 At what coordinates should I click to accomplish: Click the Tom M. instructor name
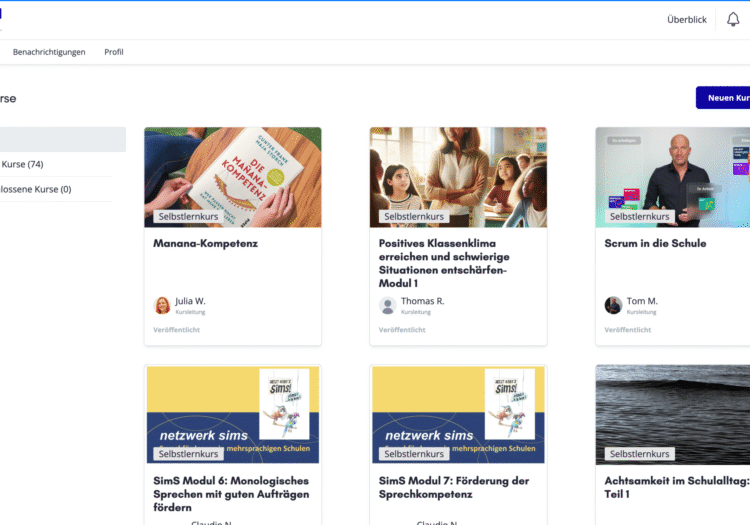tap(642, 301)
